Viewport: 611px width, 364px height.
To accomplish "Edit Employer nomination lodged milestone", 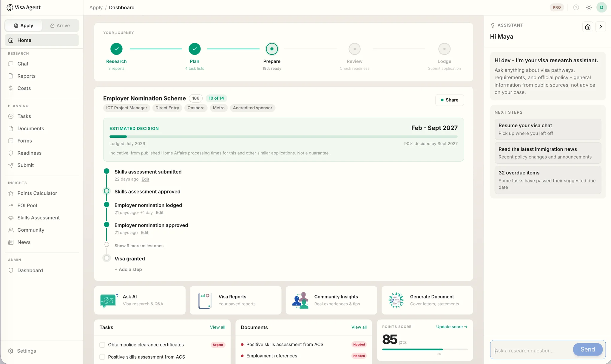I will [160, 213].
